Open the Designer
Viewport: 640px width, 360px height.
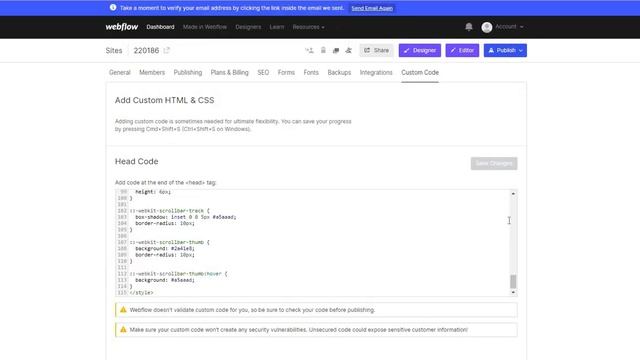coord(420,50)
